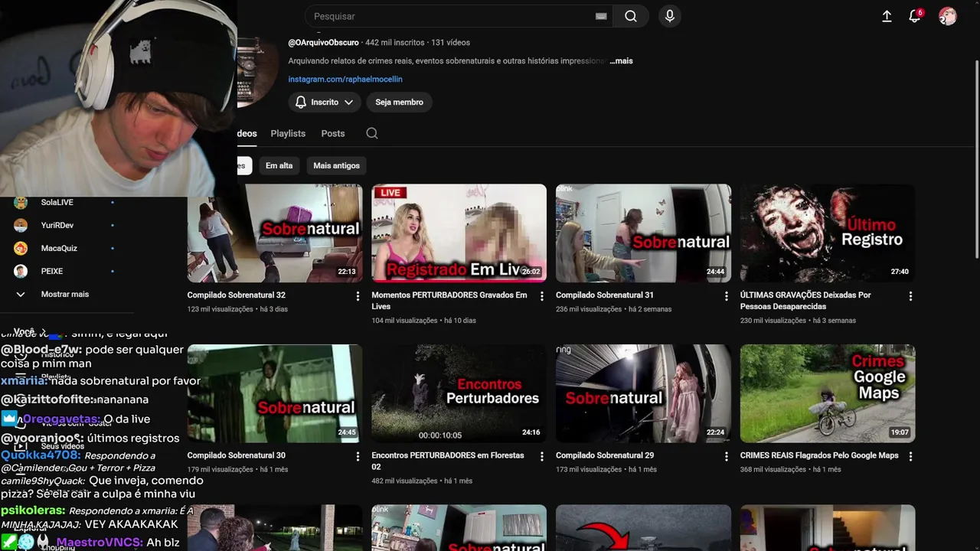Viewport: 980px width, 551px height.
Task: Open options for Compilado Sobrenatural 31
Action: pos(727,296)
